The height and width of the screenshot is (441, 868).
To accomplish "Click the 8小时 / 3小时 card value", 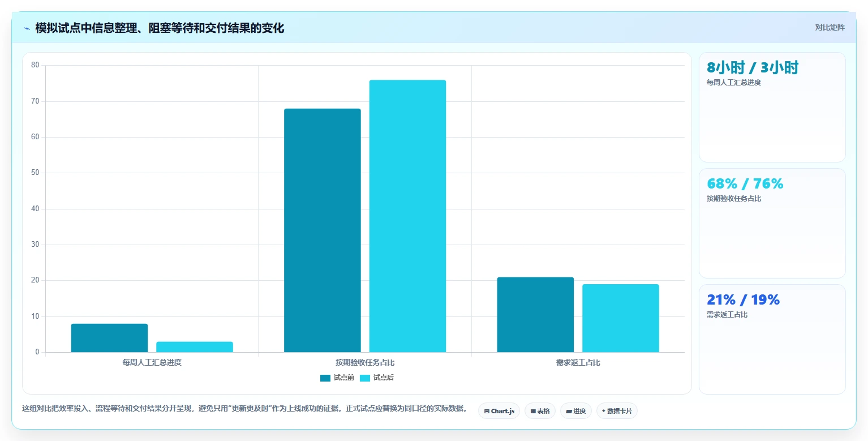I will tap(753, 68).
